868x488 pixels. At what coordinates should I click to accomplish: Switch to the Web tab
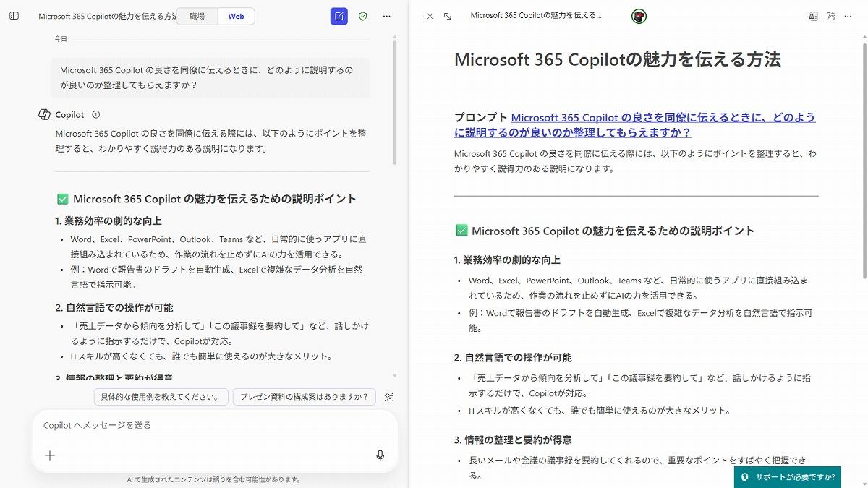[236, 16]
